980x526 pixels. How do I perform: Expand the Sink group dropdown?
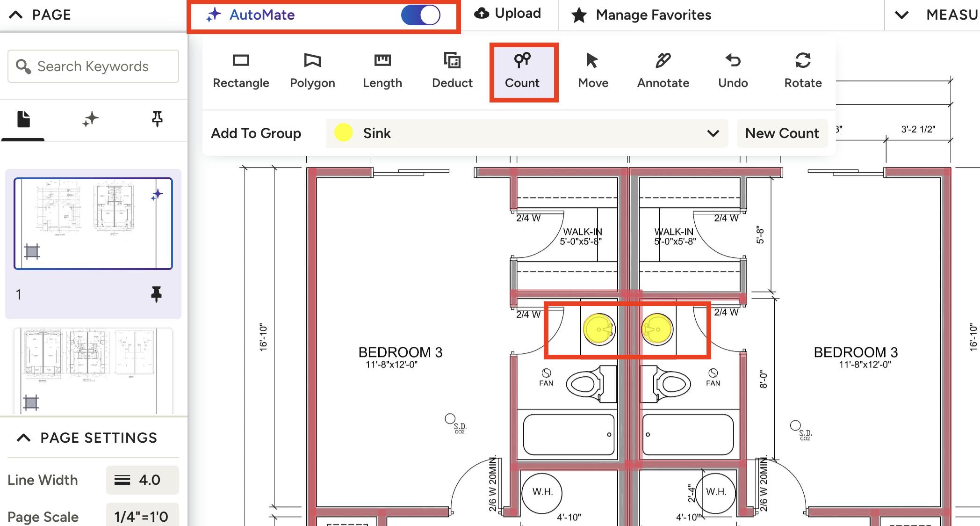coord(713,133)
